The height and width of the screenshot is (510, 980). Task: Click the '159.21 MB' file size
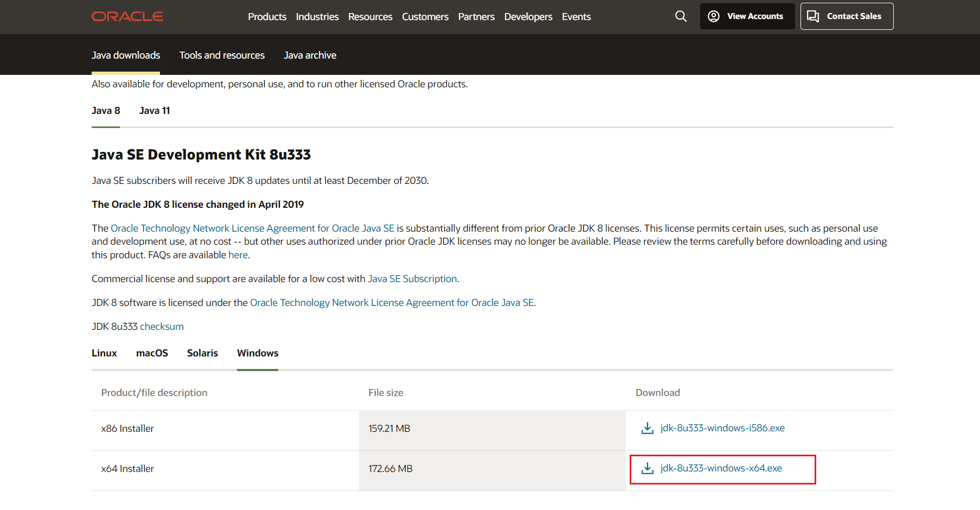click(389, 429)
